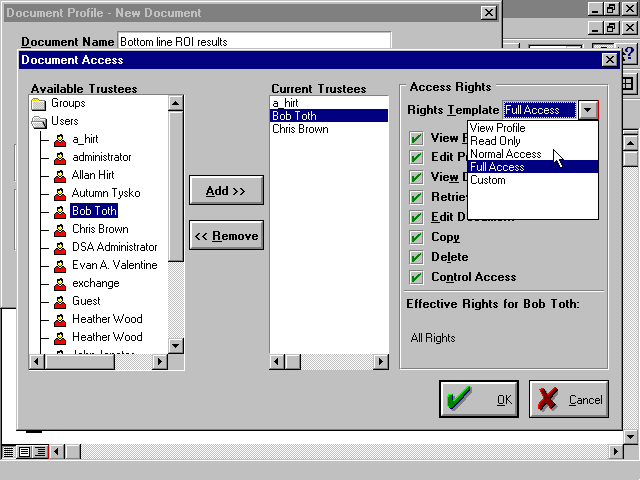The height and width of the screenshot is (480, 640).
Task: Click Current Trustees scroll right arrow
Action: [380, 362]
